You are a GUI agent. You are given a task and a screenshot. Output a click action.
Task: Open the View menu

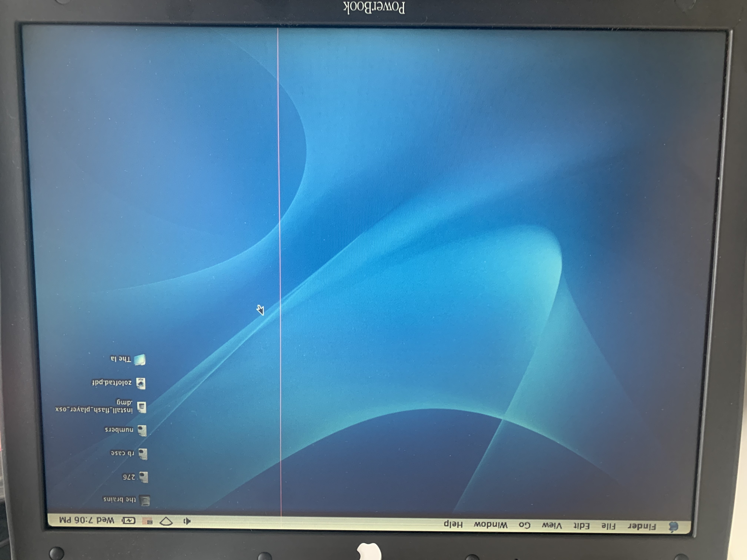tap(552, 525)
